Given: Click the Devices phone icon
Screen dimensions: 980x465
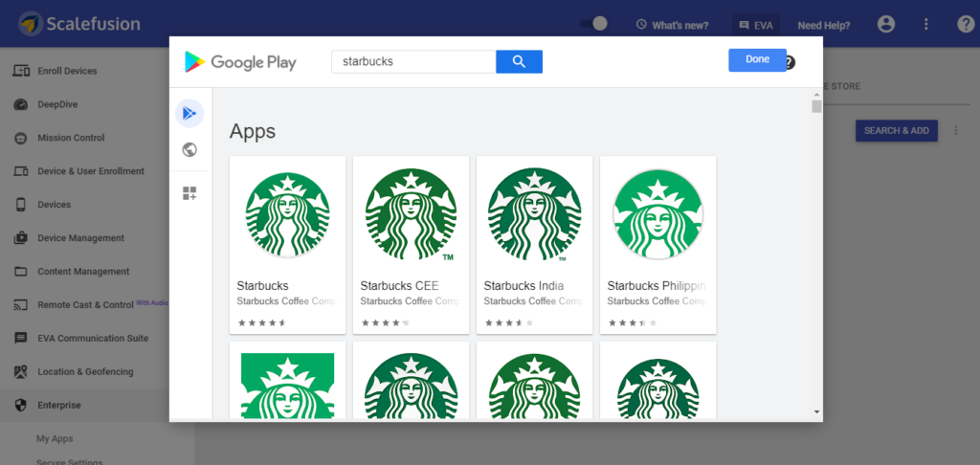Looking at the screenshot, I should 21,205.
